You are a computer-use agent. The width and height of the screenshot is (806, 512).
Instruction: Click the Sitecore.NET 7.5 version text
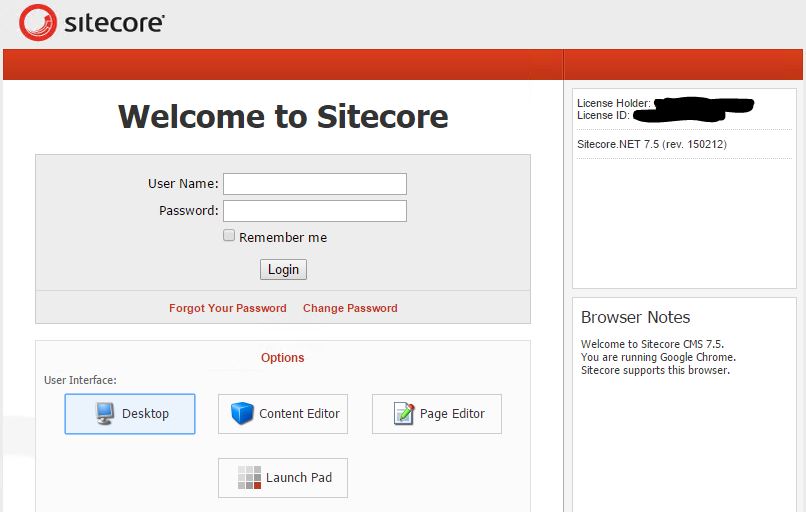[651, 145]
